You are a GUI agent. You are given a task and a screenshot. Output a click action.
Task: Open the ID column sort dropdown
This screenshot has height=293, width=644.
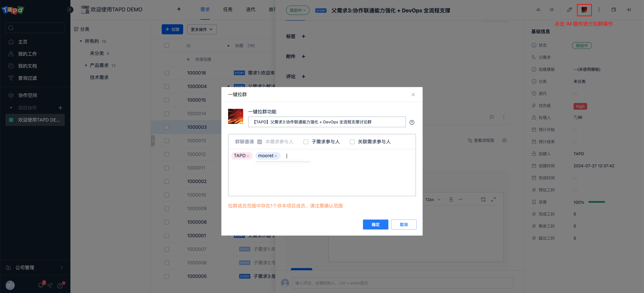point(228,46)
